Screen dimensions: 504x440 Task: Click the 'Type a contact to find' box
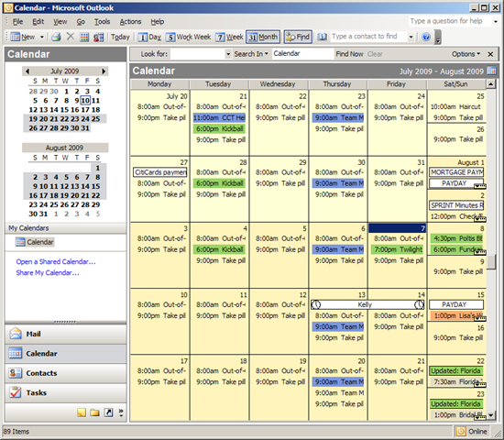click(x=368, y=37)
